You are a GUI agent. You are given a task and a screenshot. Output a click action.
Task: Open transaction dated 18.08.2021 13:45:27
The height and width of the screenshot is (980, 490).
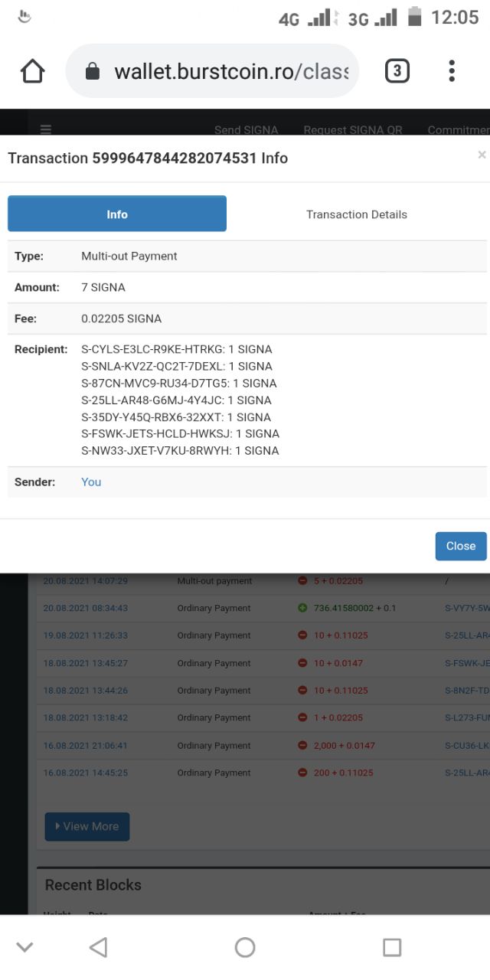click(86, 663)
